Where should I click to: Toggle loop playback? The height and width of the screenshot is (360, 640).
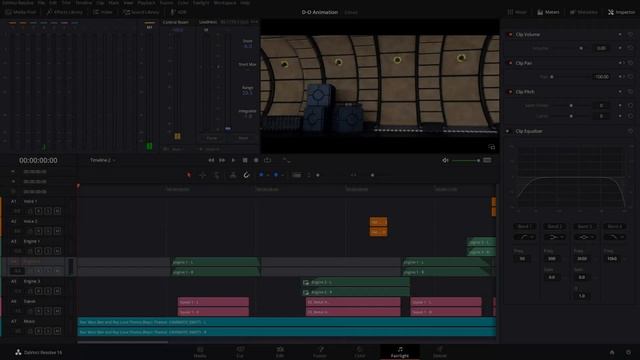coord(268,160)
